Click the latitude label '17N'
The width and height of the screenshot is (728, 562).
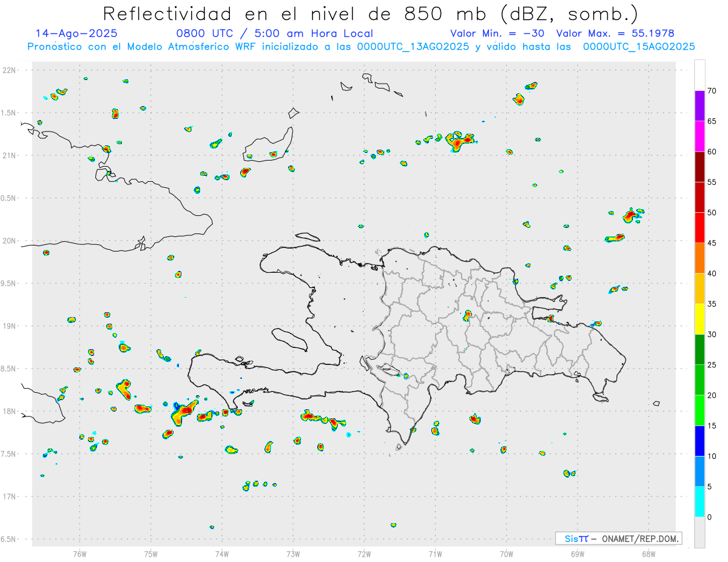click(9, 497)
